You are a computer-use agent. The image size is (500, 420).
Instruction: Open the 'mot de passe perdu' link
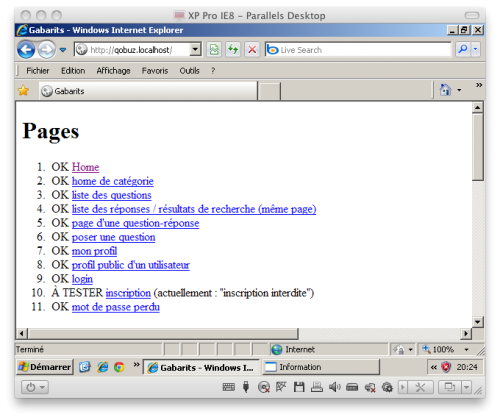click(x=116, y=307)
